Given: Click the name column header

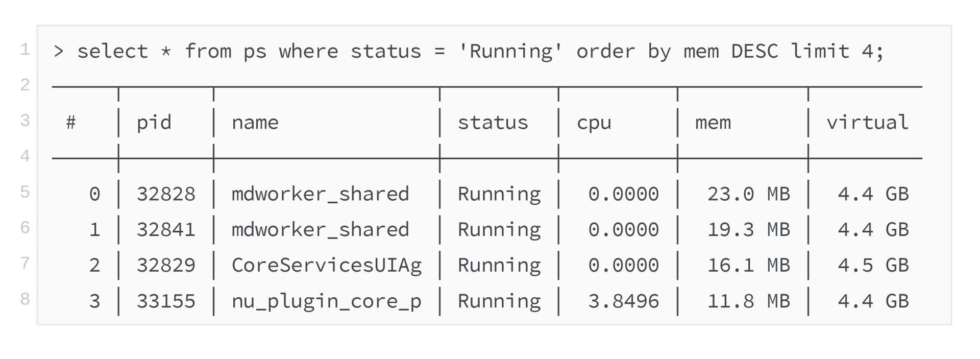Looking at the screenshot, I should click(255, 123).
